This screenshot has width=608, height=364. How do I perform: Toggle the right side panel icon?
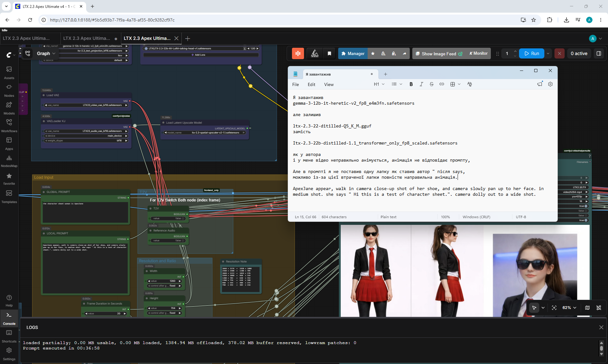point(599,53)
